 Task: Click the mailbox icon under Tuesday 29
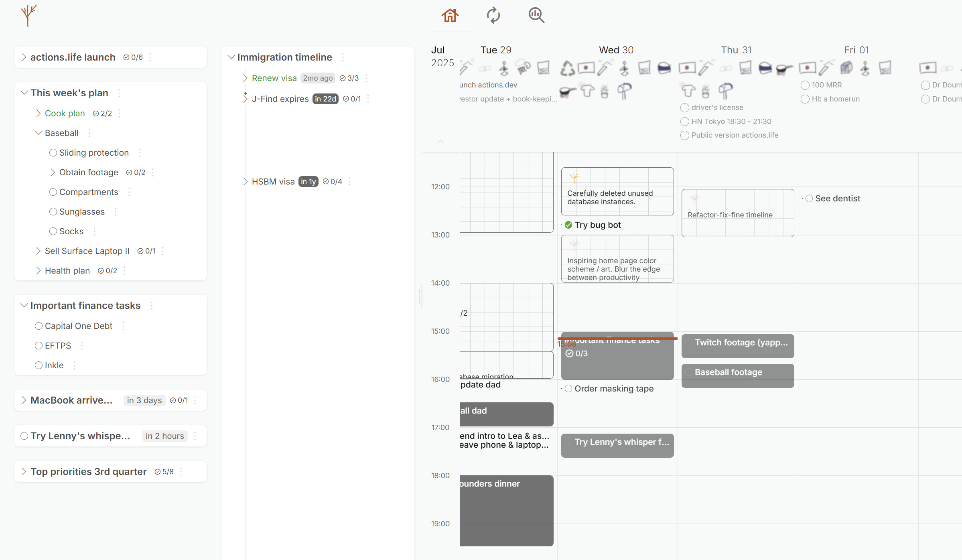point(625,91)
